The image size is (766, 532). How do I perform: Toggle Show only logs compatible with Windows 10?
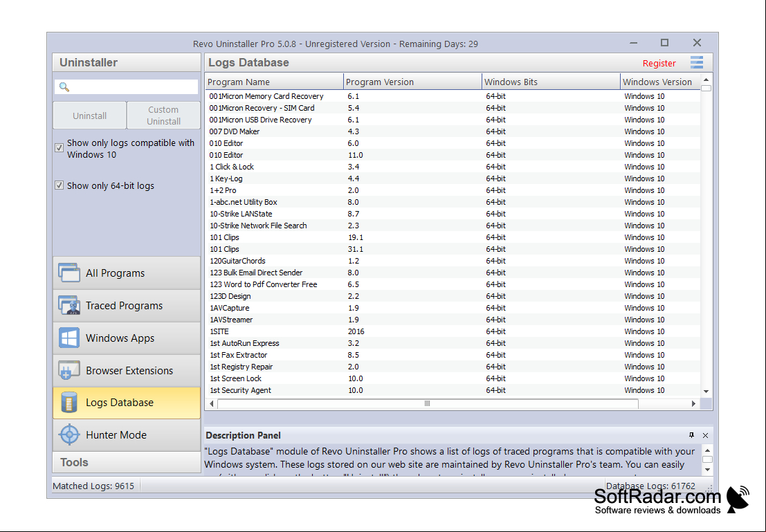point(59,147)
